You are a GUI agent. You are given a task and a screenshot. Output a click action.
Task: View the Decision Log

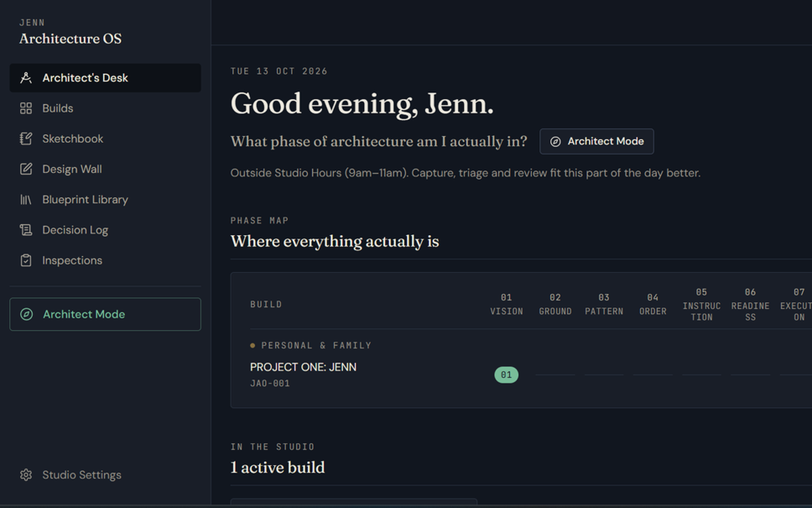(x=105, y=230)
